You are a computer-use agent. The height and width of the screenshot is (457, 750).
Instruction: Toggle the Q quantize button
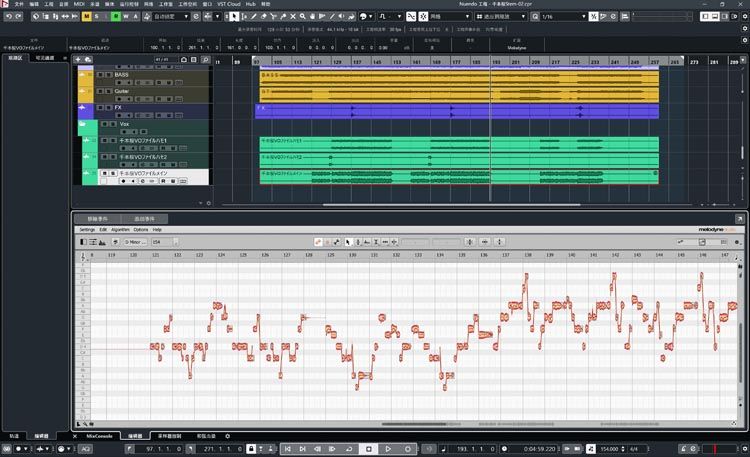[535, 16]
